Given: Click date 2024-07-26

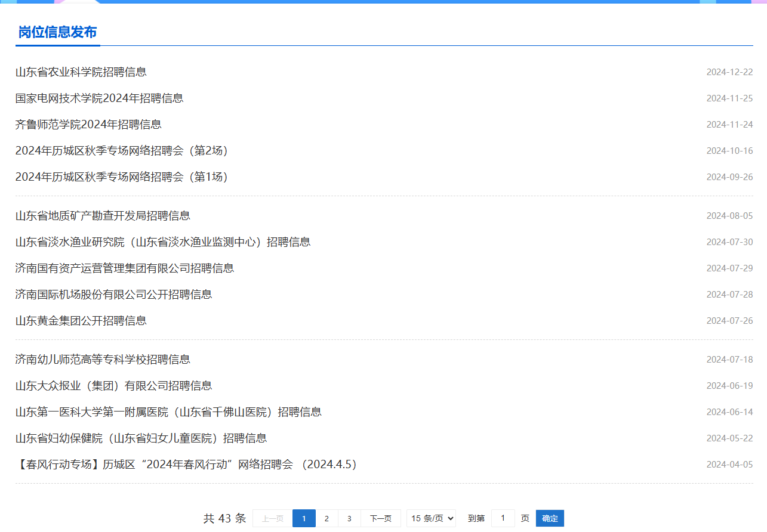Looking at the screenshot, I should 729,321.
